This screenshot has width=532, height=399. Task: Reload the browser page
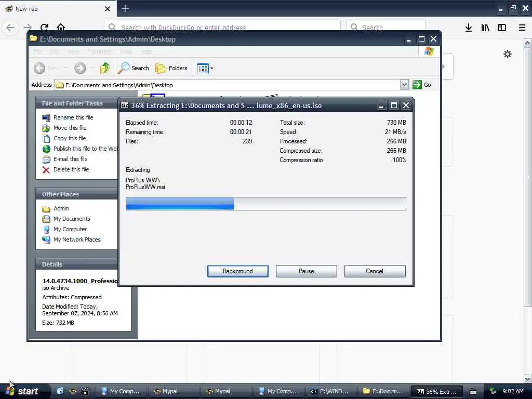44,28
